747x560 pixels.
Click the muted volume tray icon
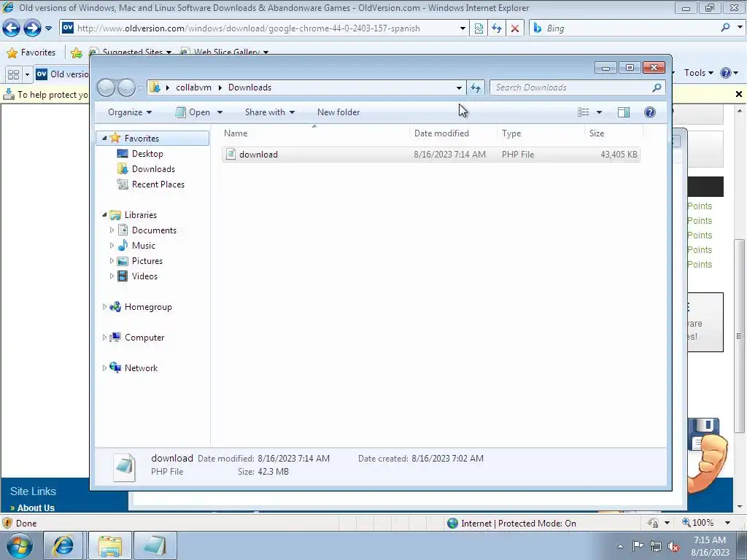673,546
